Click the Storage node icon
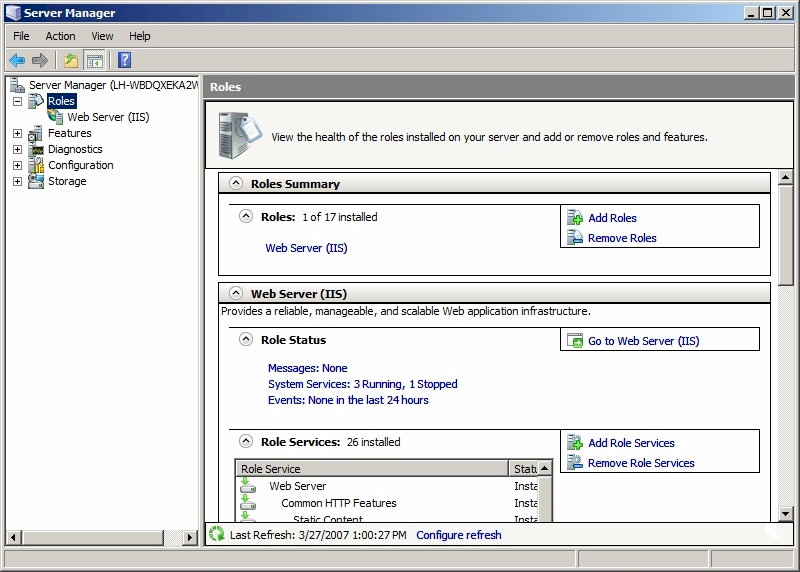This screenshot has width=800, height=572. pyautogui.click(x=36, y=181)
